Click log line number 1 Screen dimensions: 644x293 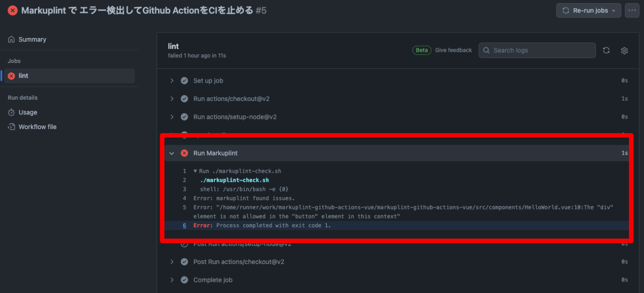click(184, 171)
